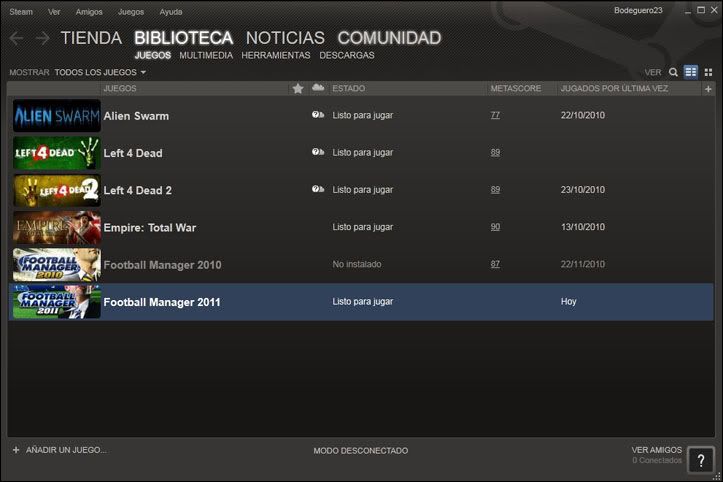Click the cloud icon for Left 4 Dead
This screenshot has height=482, width=723.
tap(318, 152)
